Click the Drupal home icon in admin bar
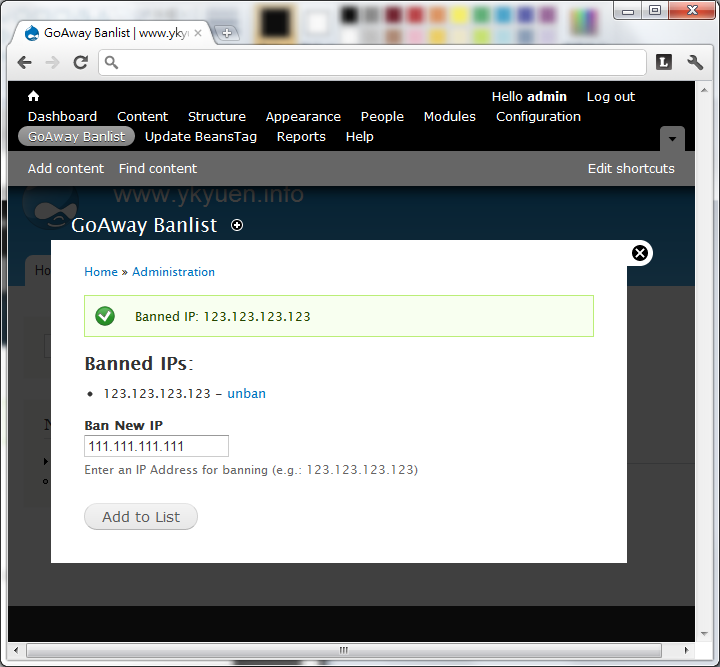 click(x=33, y=96)
